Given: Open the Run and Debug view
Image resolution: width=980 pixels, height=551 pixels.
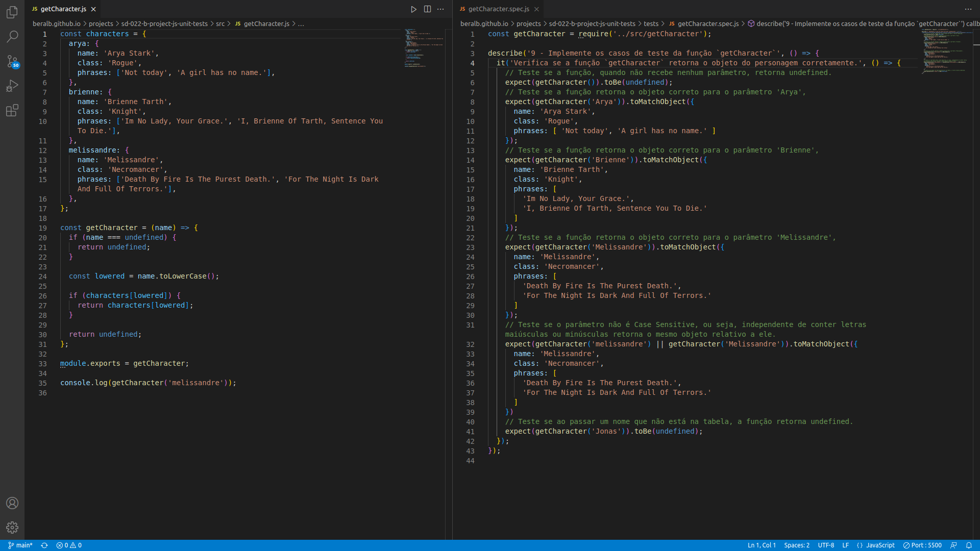Looking at the screenshot, I should 12,86.
